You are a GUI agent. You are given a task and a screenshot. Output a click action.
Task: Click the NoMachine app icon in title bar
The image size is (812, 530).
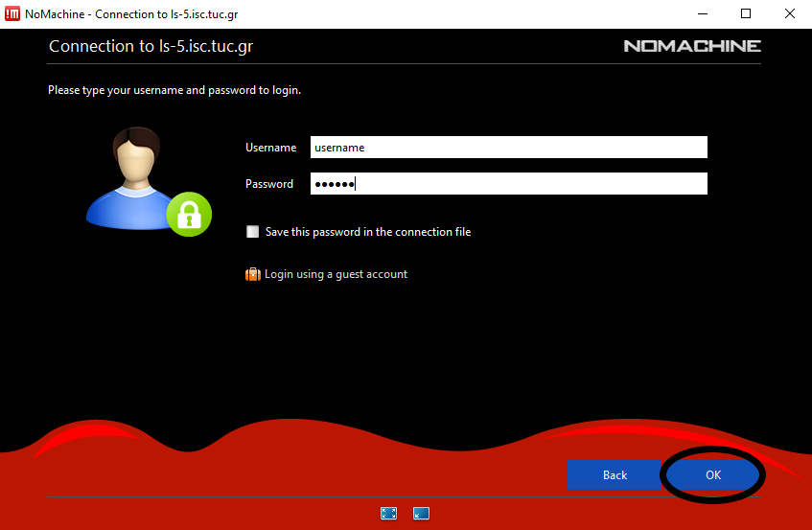[12, 13]
